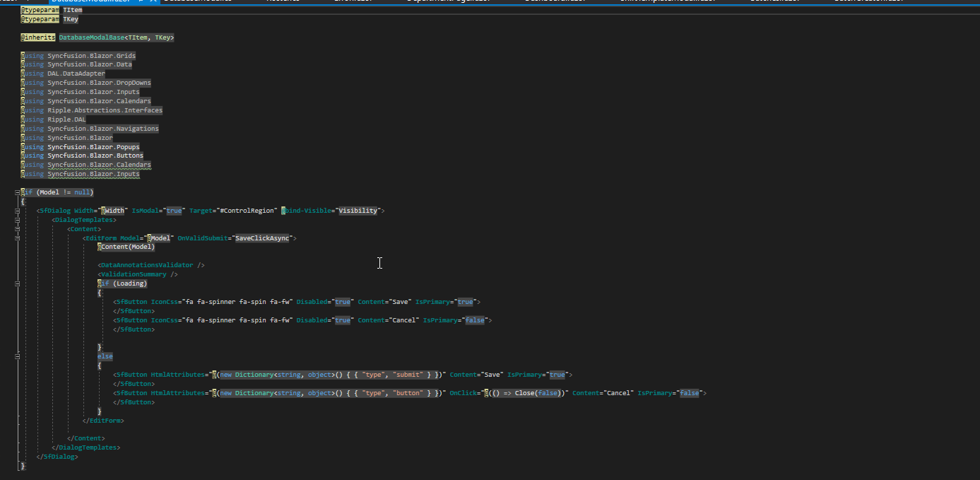Viewport: 980px width, 480px height.
Task: Click the '@typeparam TItem' line
Action: point(52,11)
